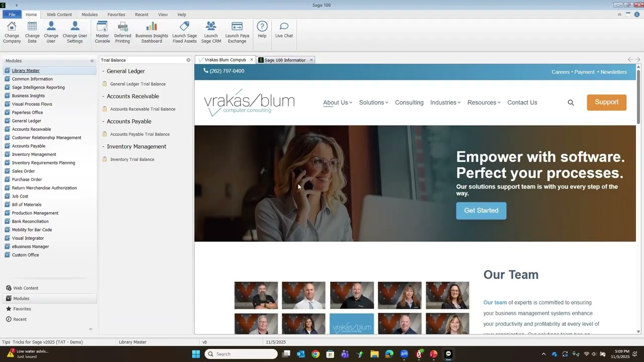Click the Help question mark icon

tap(262, 26)
